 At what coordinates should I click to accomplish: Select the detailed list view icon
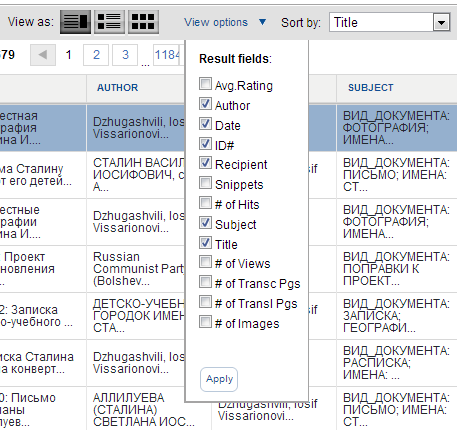click(x=109, y=22)
